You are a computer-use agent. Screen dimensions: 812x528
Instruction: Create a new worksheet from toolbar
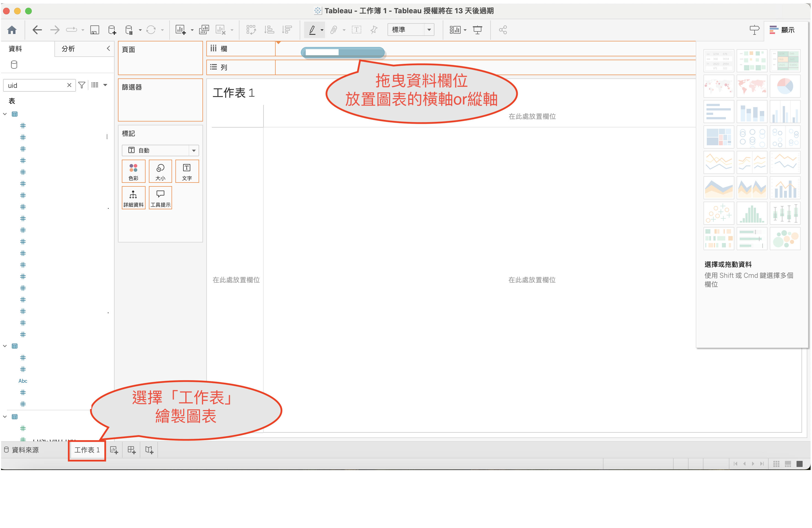[x=180, y=30]
